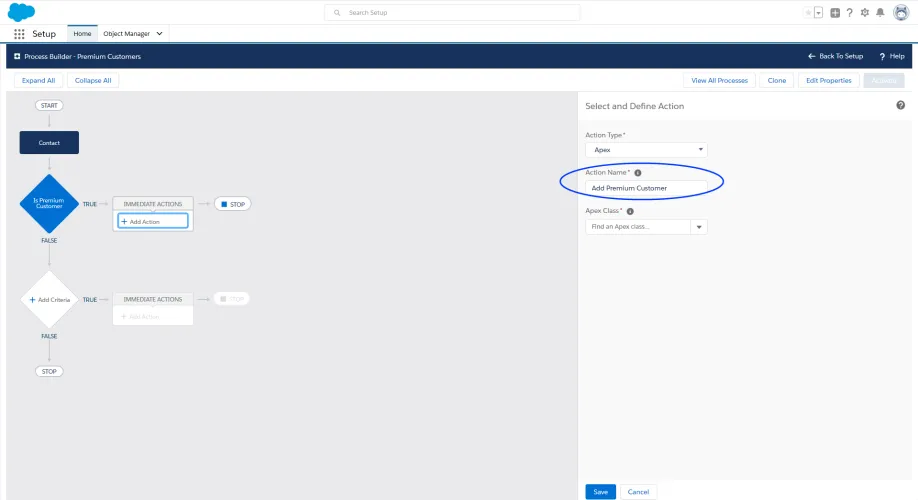Click the Apex Class info icon
Screen dimensions: 918x500
click(x=630, y=211)
